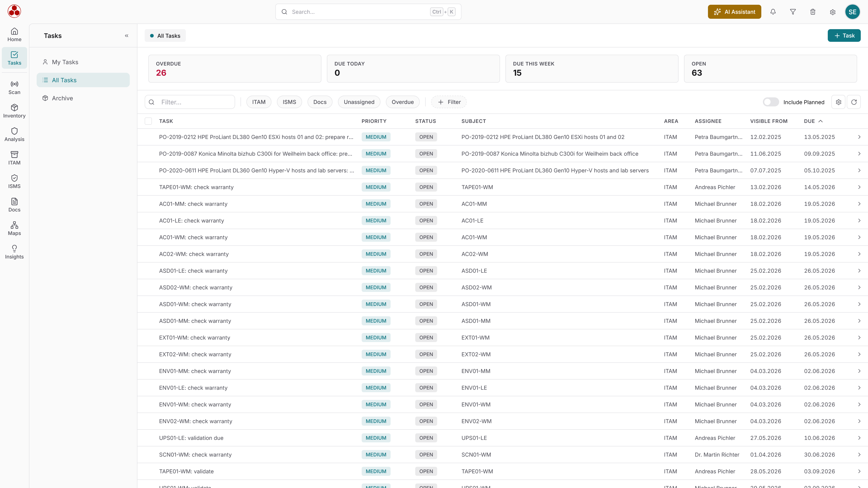Tick the select-all tasks checkbox
Viewport: 868px width, 488px height.
[x=148, y=121]
